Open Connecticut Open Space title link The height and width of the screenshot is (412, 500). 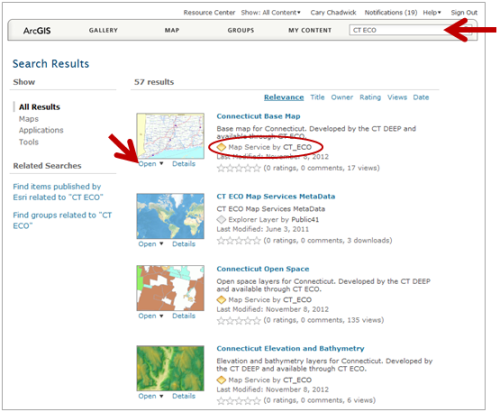tap(263, 269)
